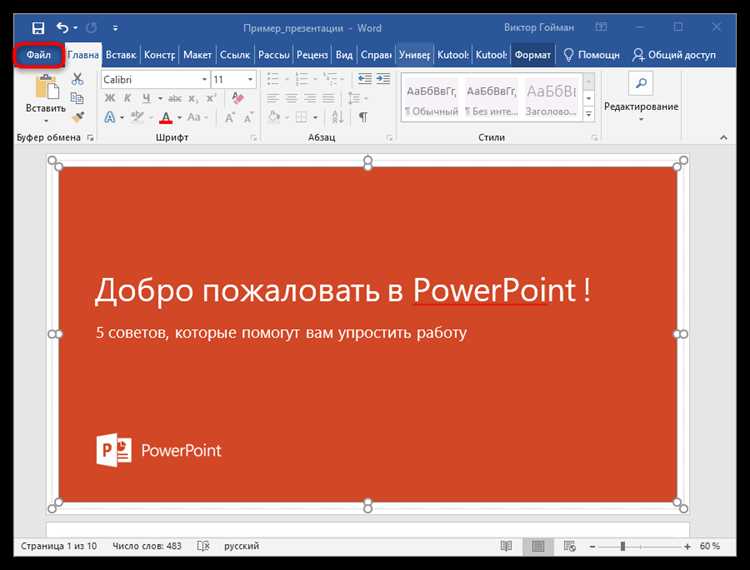Align text to the left
Screen dimensions: 750x570
pyautogui.click(x=273, y=99)
